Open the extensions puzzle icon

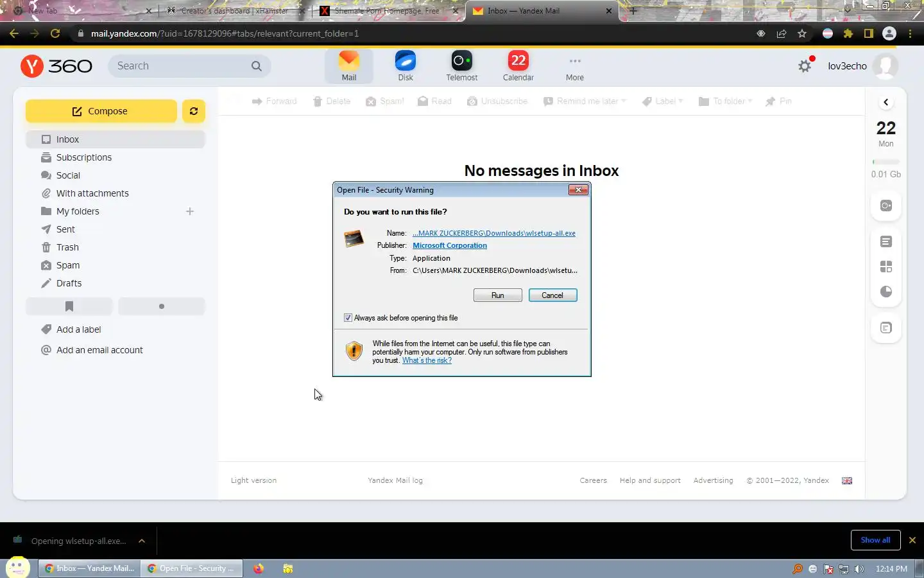coord(848,33)
